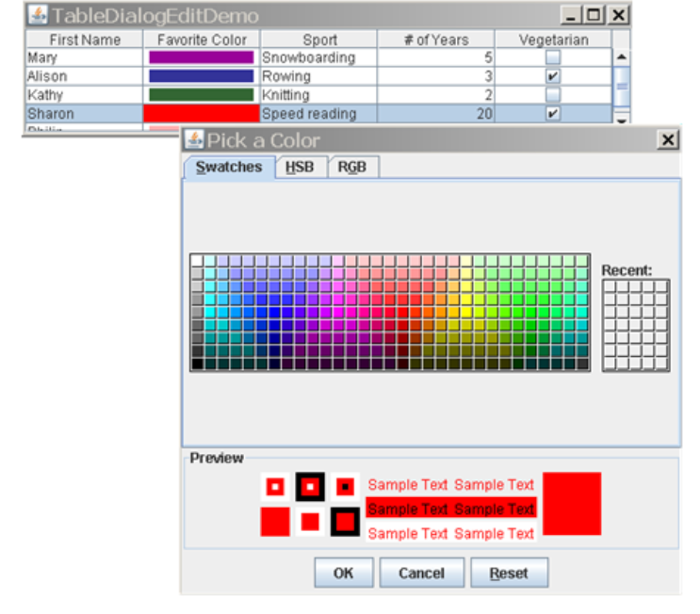700x614 pixels.
Task: Toggle Mary's Vegetarian checkbox
Action: click(553, 57)
